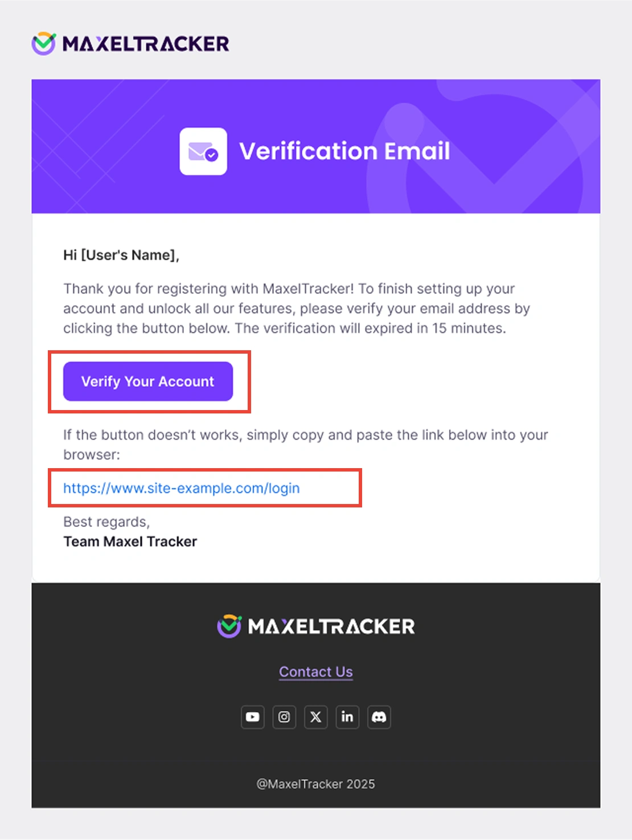The image size is (632, 840).
Task: Click the Verify Your Account button
Action: click(148, 382)
